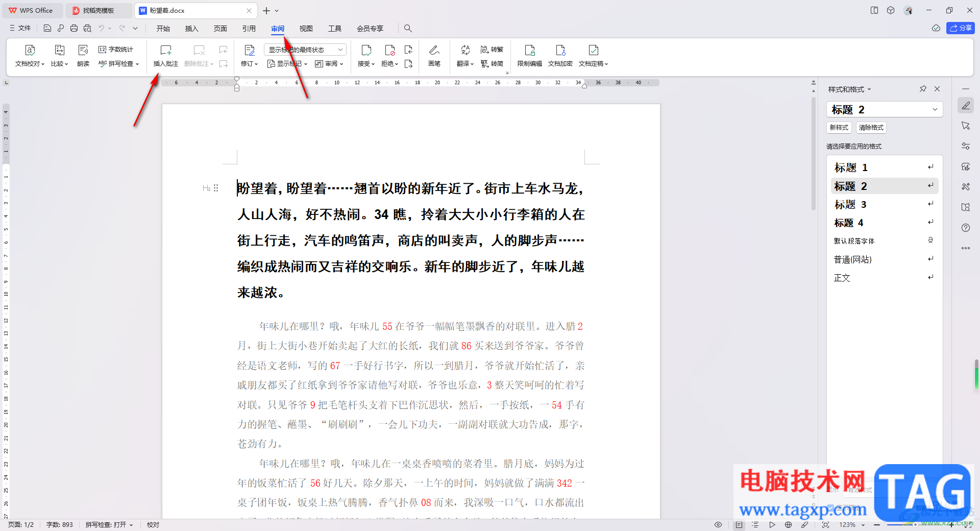
Task: Open the 文档定稿 finalize menu
Action: 593,56
